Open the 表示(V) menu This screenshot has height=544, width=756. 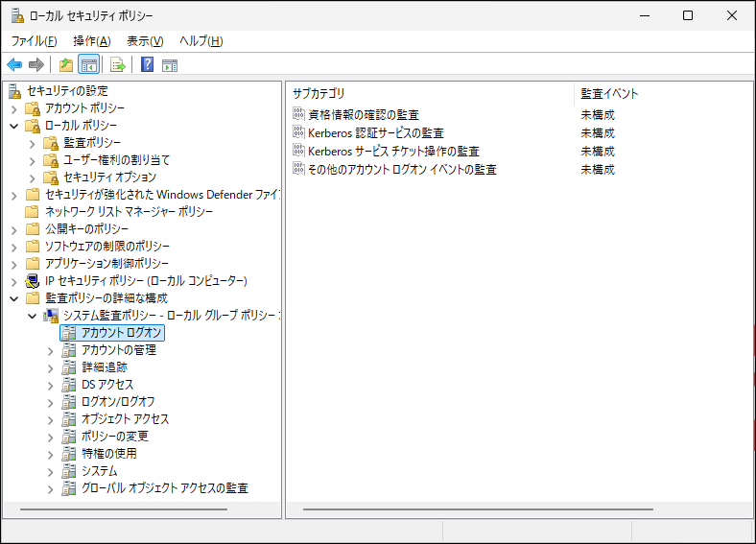(145, 41)
